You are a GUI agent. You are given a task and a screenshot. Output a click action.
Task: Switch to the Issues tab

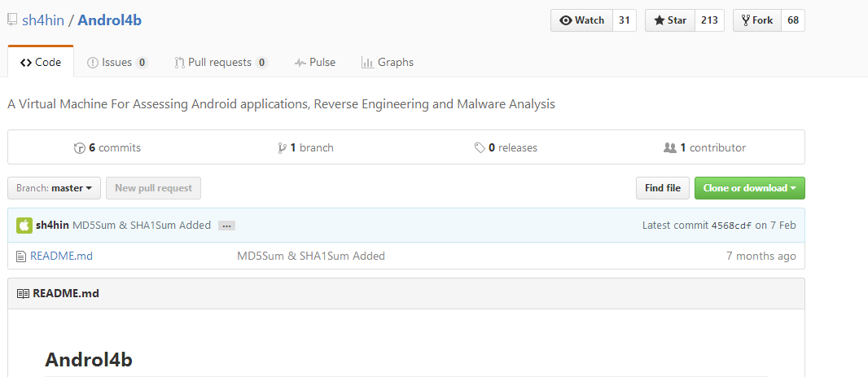117,63
